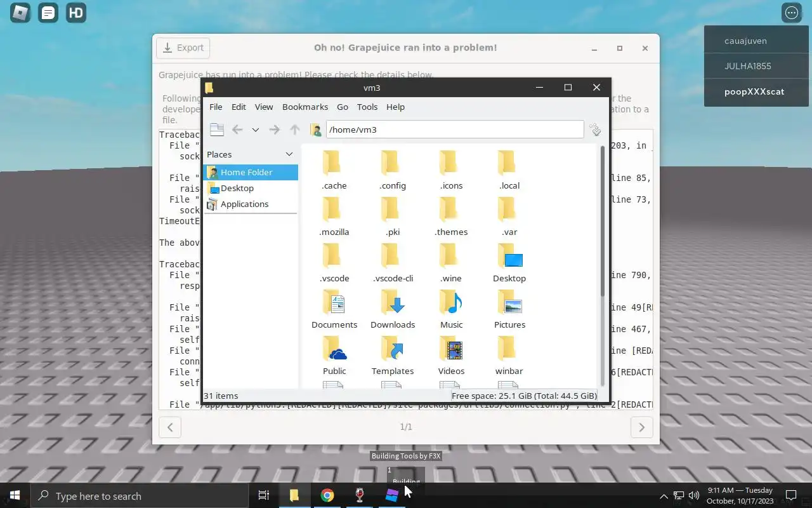Go up to parent folder

point(294,130)
